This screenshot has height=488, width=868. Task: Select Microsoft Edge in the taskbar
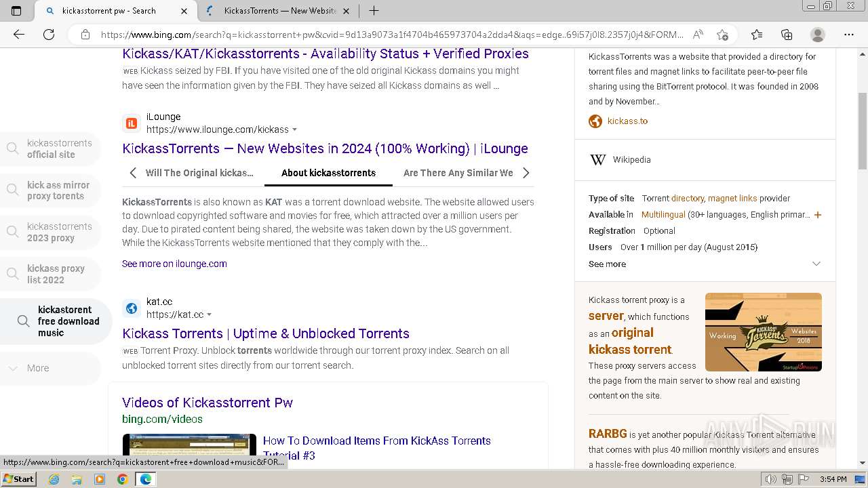(146, 479)
